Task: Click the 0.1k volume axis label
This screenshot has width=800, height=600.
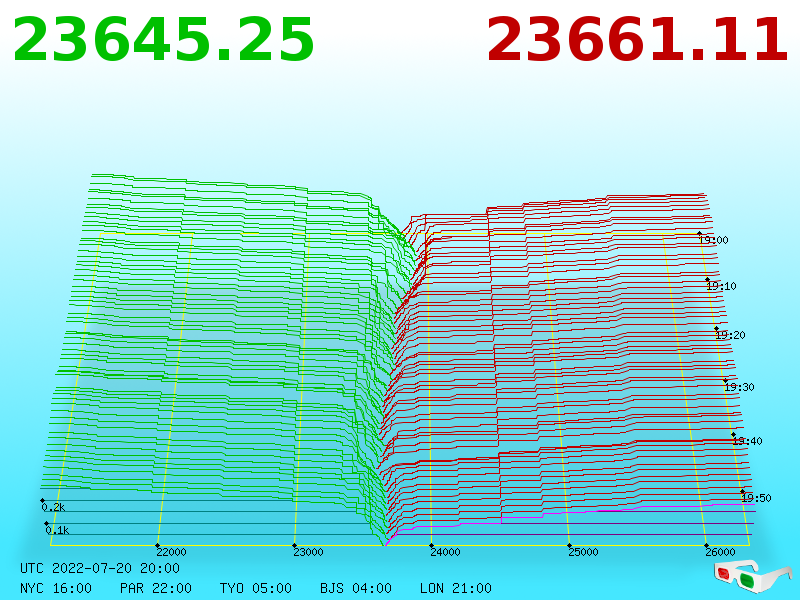Action: coord(57,530)
